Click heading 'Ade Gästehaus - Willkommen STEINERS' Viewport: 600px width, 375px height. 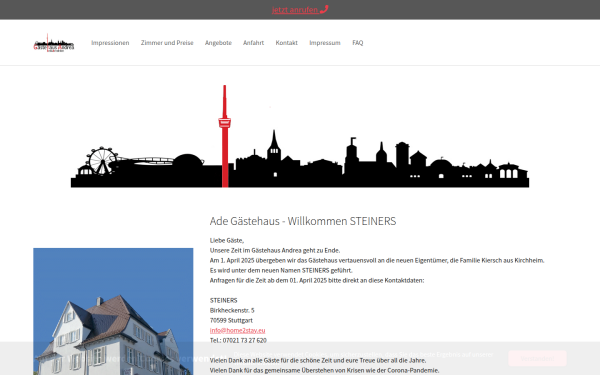coord(303,221)
